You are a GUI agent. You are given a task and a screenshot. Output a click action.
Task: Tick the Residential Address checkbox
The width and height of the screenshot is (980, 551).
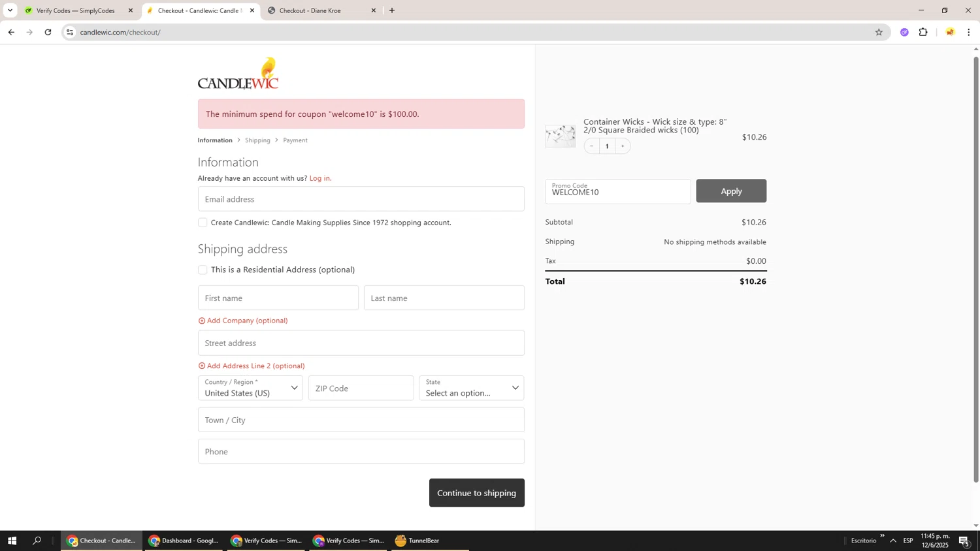(203, 270)
